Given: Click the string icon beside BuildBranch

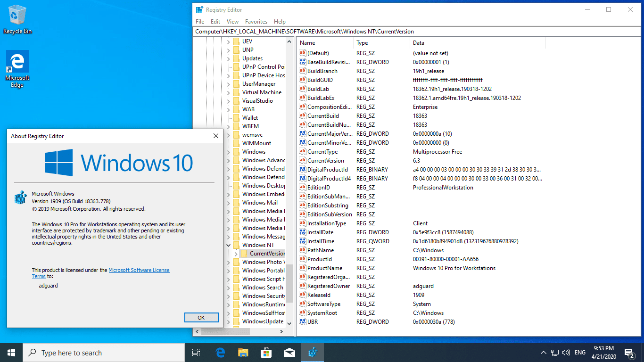Looking at the screenshot, I should pyautogui.click(x=303, y=71).
